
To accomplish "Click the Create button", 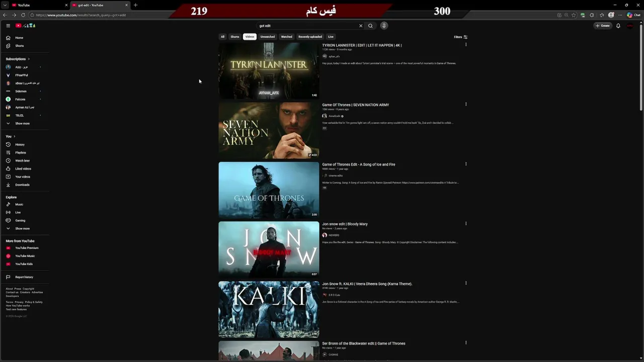I will point(603,26).
